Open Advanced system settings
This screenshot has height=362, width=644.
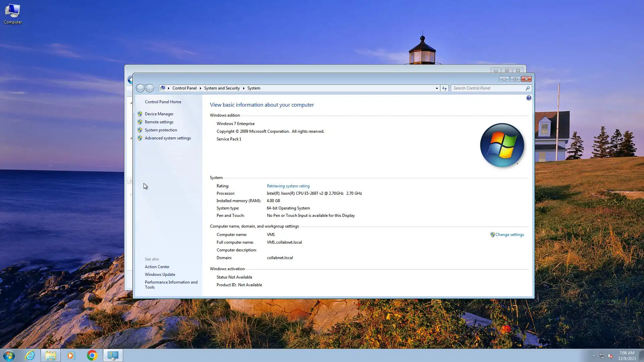pos(167,138)
